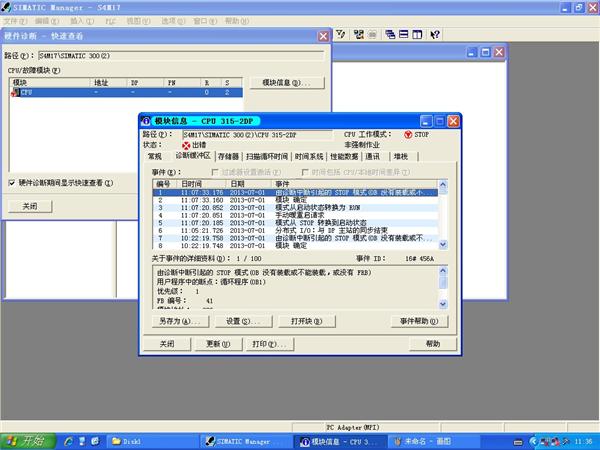The width and height of the screenshot is (600, 450).
Task: Open the 时间系统 tab
Action: [x=309, y=157]
